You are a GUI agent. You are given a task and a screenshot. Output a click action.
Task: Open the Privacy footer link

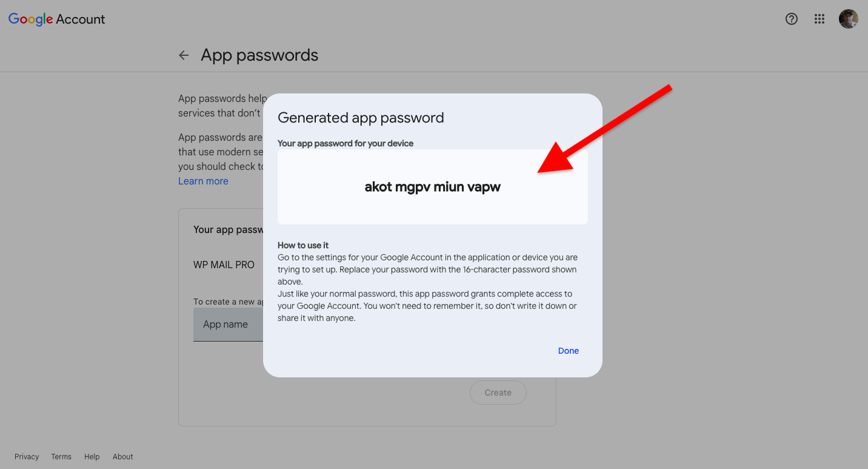(x=27, y=457)
